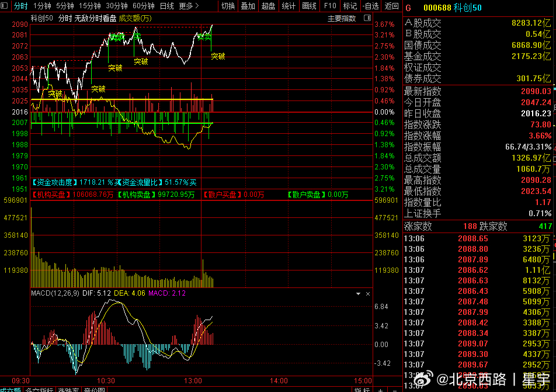Click the 标记 mark button
Image resolution: width=556 pixels, height=392 pixels.
click(x=350, y=6)
